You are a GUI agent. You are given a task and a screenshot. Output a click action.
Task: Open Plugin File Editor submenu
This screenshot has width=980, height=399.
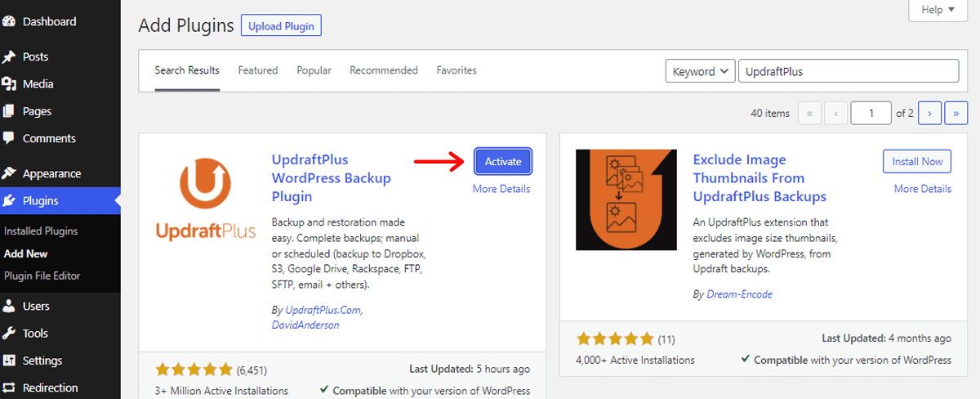42,276
